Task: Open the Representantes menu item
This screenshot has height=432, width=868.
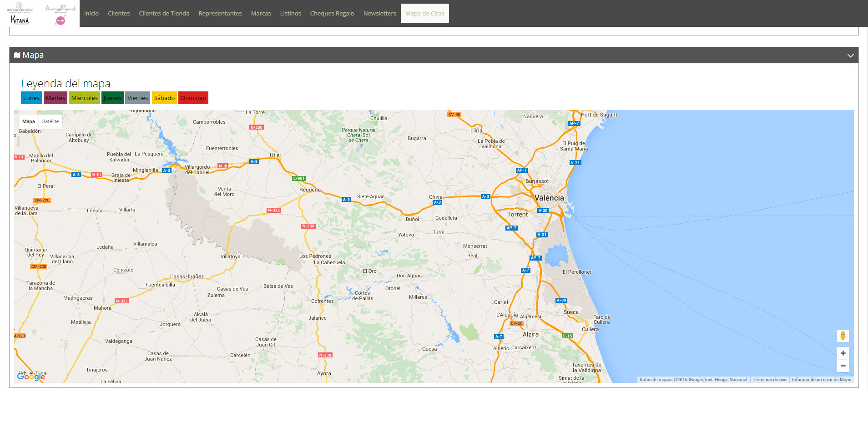Action: [x=220, y=13]
